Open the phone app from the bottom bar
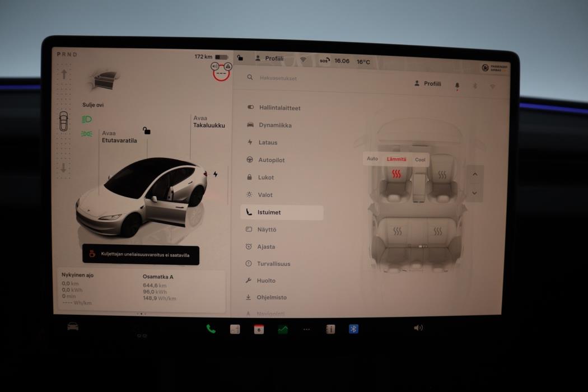The height and width of the screenshot is (392, 588). tap(210, 329)
